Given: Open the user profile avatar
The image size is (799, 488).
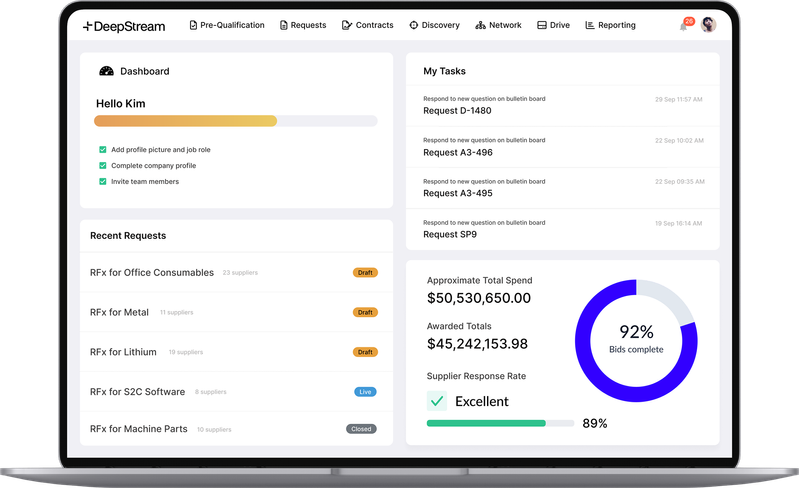Looking at the screenshot, I should (x=708, y=24).
